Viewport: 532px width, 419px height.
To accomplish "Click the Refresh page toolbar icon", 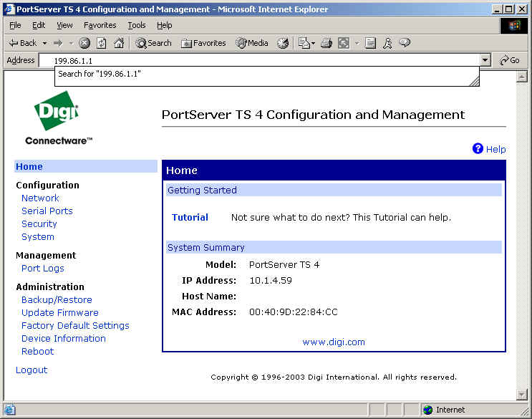I will [x=102, y=43].
